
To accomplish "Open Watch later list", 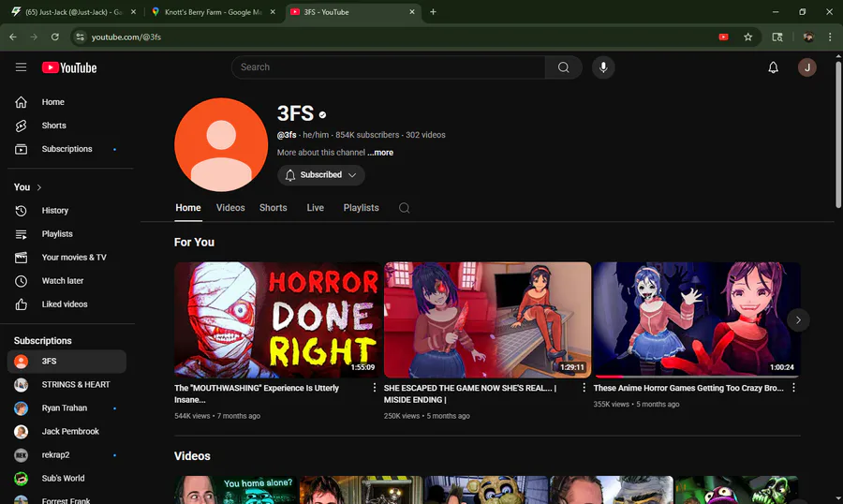I will (x=67, y=281).
